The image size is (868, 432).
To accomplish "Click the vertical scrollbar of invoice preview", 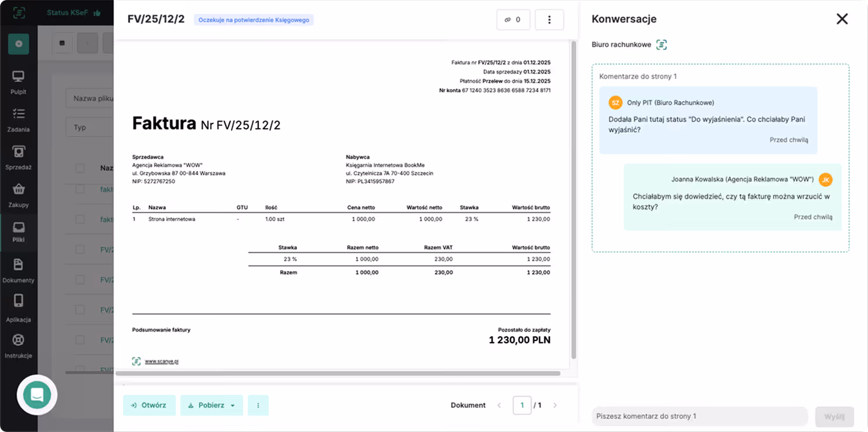I will 574,199.
